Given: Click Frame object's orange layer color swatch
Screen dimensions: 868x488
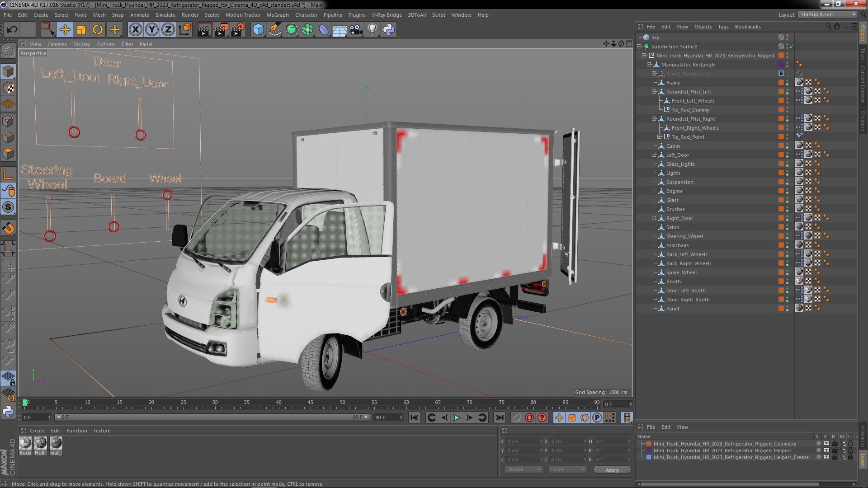Looking at the screenshot, I should click(781, 83).
